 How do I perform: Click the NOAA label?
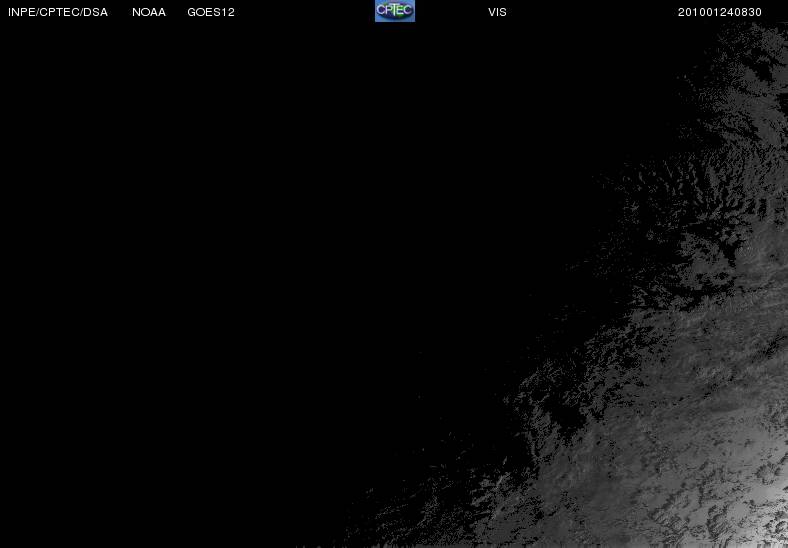[149, 12]
